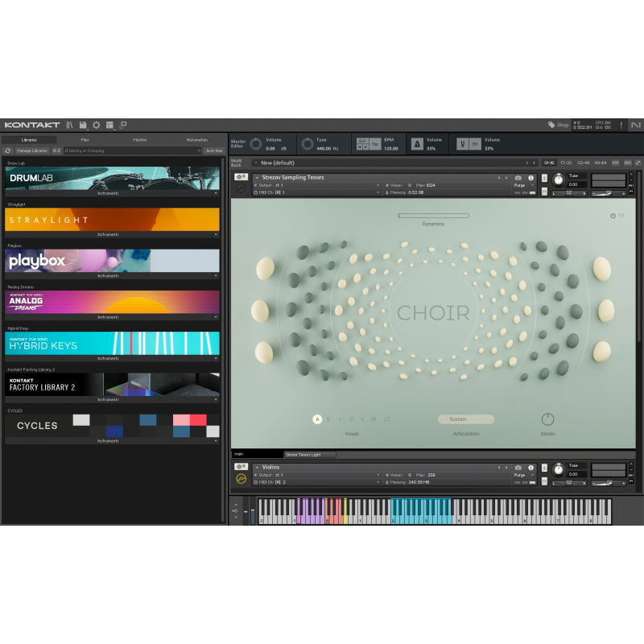The width and height of the screenshot is (644, 644).
Task: Toggle the FX power button
Action: tap(613, 216)
